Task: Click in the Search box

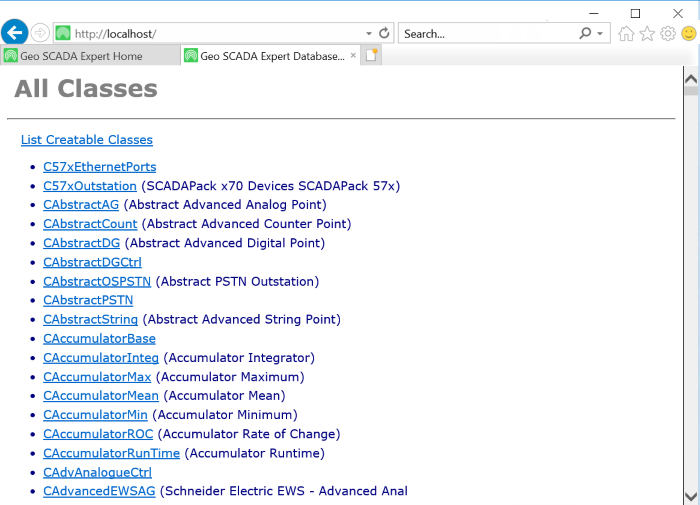Action: [488, 33]
